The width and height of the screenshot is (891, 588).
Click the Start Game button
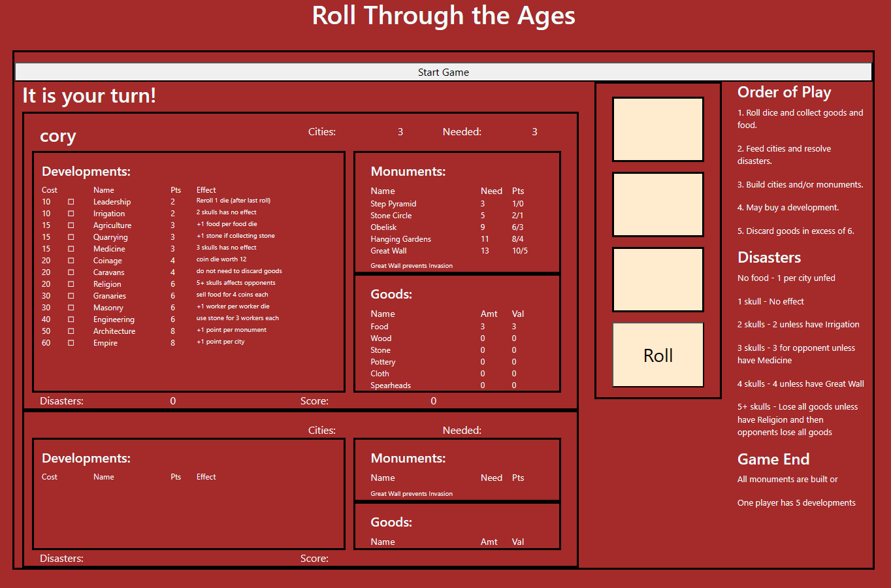point(444,71)
